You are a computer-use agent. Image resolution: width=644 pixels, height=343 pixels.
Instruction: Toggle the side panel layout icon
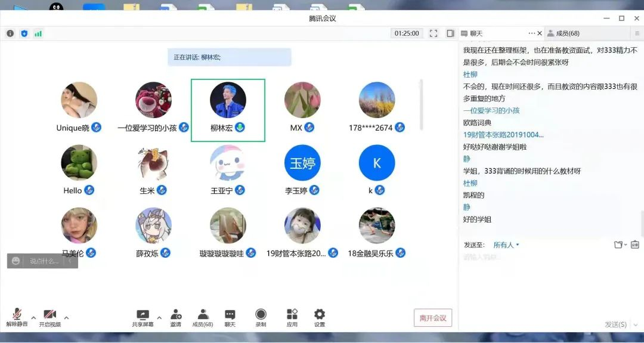450,33
